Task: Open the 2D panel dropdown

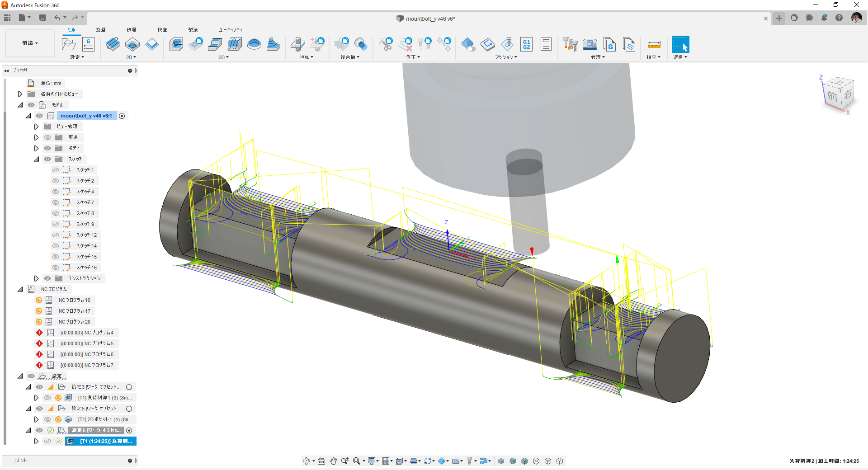Action: click(131, 57)
